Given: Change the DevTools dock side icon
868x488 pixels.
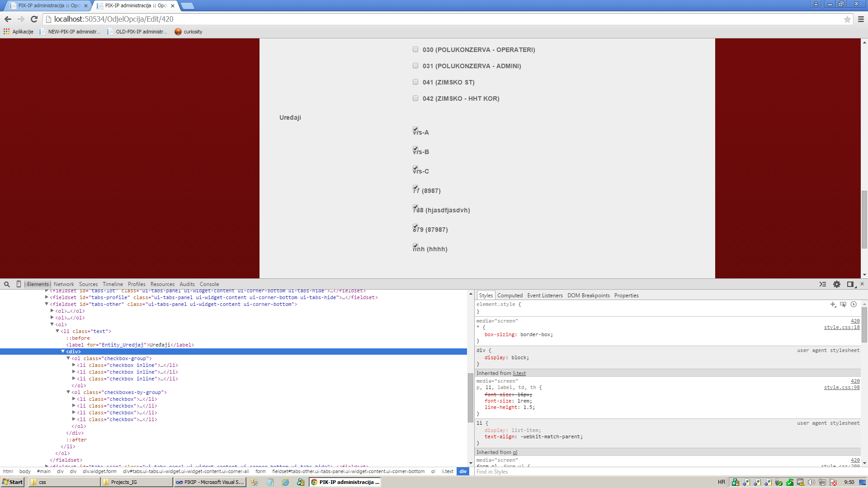Looking at the screenshot, I should (851, 284).
